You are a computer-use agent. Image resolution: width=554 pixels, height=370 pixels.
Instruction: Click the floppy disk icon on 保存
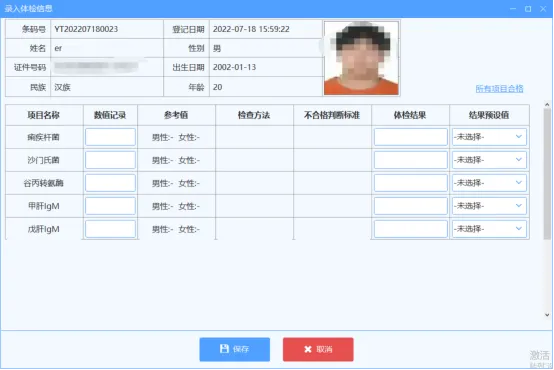point(224,349)
